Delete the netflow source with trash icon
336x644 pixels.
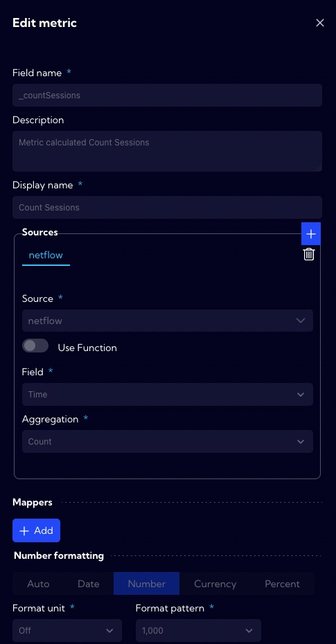309,254
